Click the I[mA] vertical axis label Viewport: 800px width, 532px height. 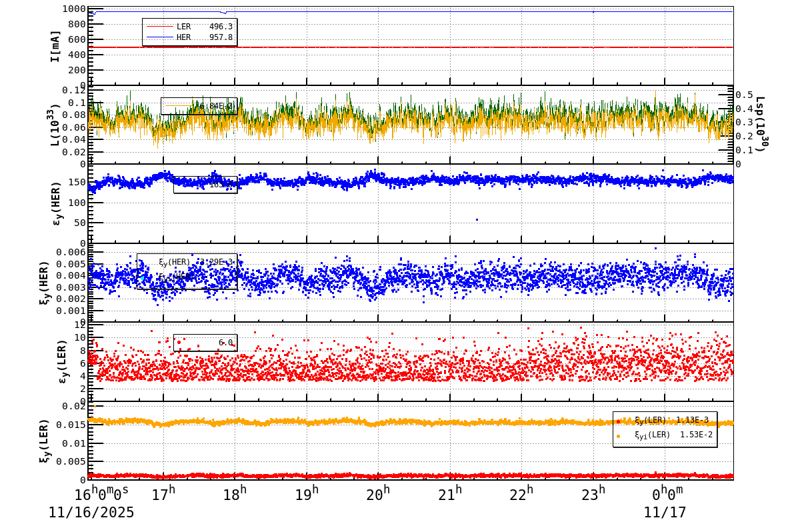pyautogui.click(x=55, y=46)
